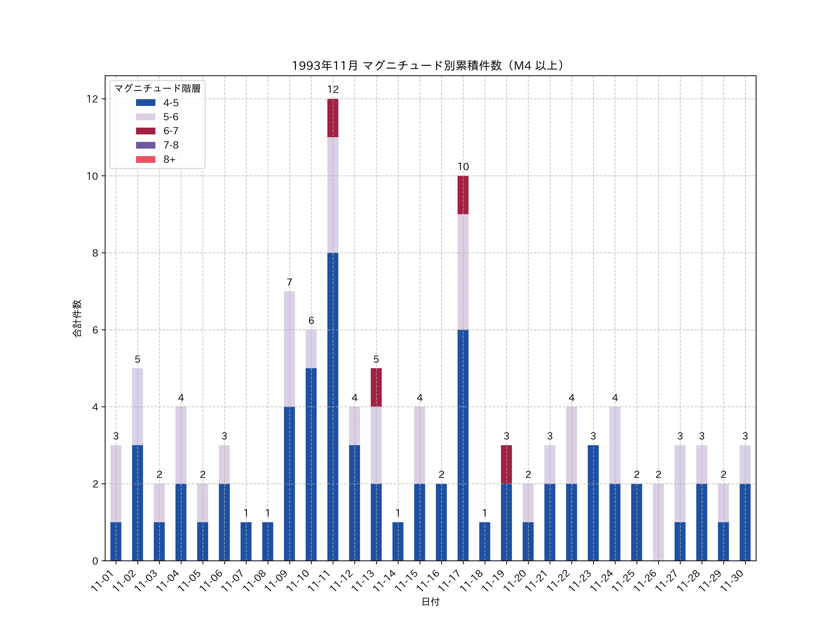
Task: Click the crimson 6-7 legend swatch
Action: click(145, 131)
